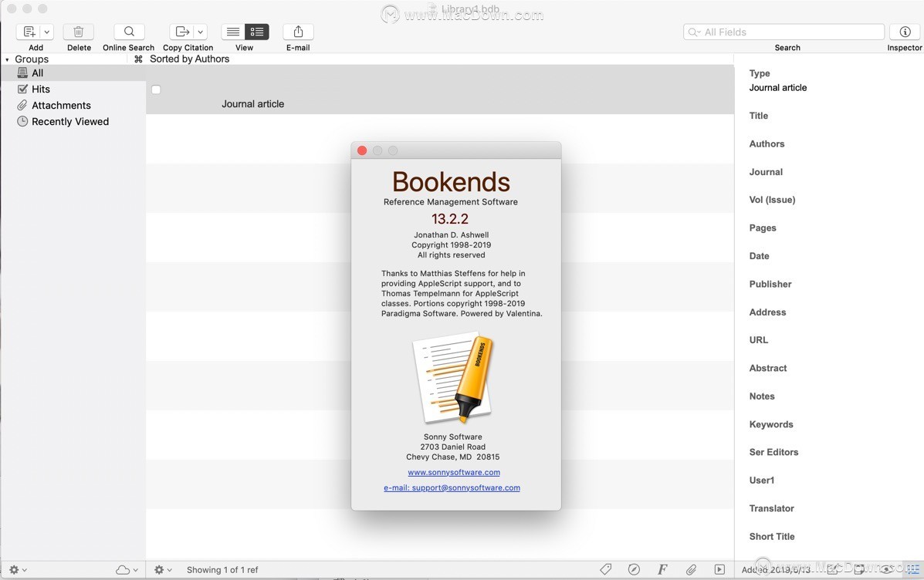Click the Ser Editors field label
Screen dimensions: 924x580
773,452
